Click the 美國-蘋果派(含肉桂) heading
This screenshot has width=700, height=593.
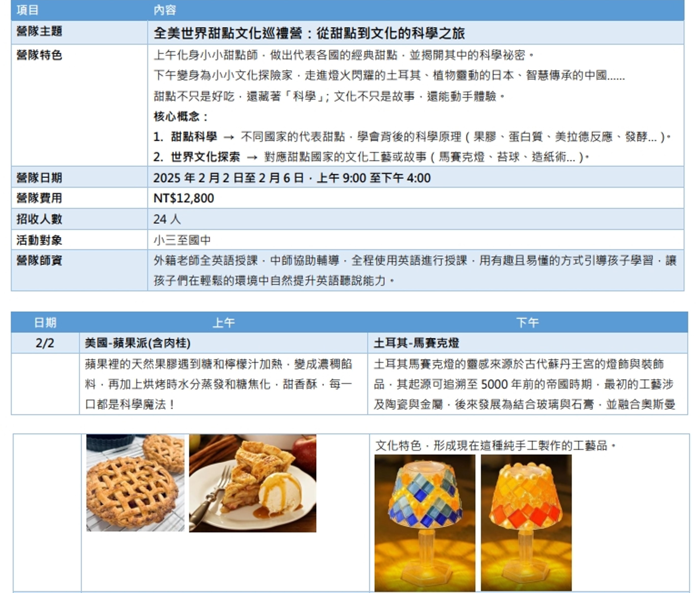pyautogui.click(x=138, y=343)
